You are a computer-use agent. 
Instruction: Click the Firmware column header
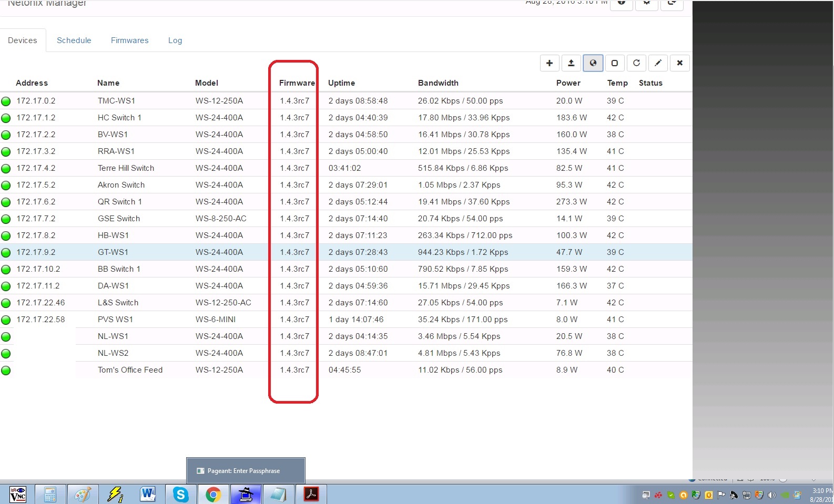coord(297,83)
